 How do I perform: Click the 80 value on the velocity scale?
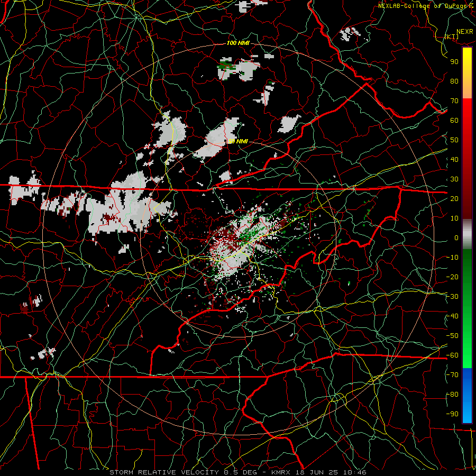(x=454, y=81)
